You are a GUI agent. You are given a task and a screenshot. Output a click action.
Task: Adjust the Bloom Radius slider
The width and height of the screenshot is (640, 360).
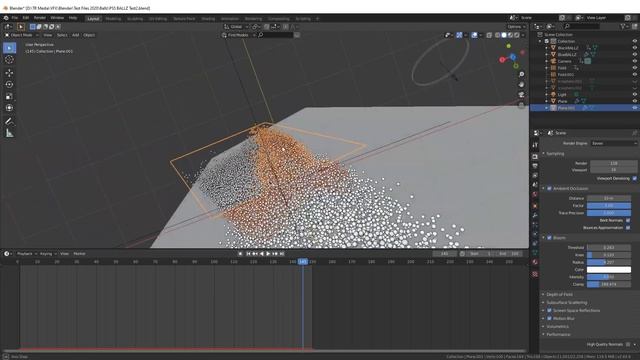tap(609, 262)
